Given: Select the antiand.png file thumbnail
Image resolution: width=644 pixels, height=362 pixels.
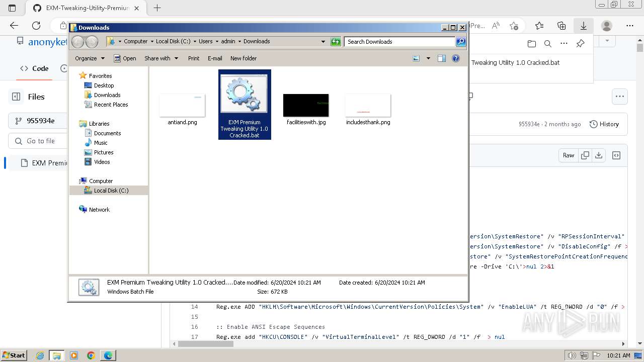Looking at the screenshot, I should click(182, 106).
